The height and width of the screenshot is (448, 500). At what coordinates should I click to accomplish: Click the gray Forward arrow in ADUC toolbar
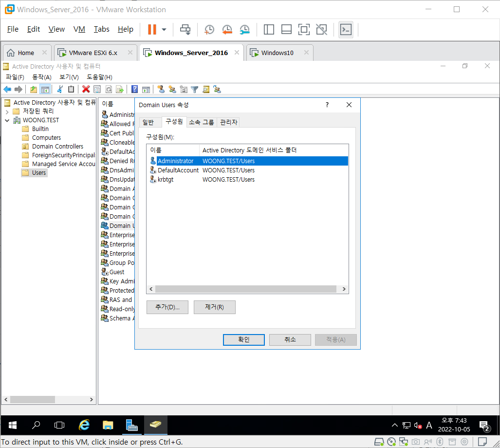coord(19,90)
